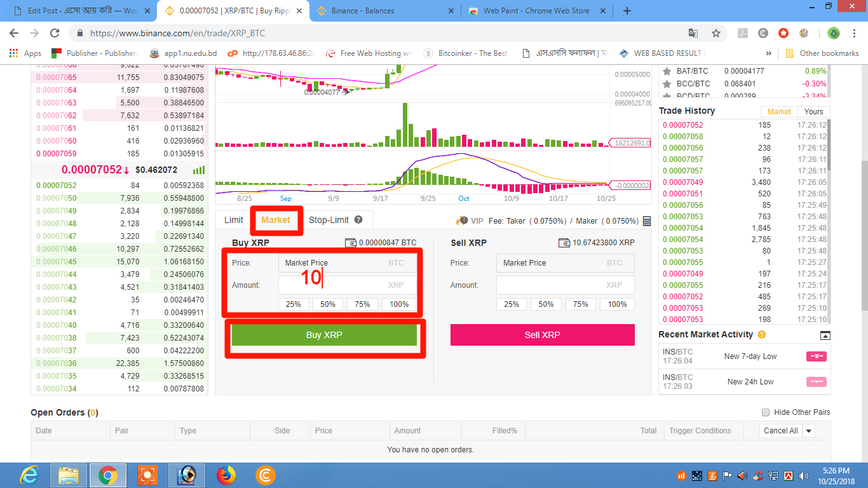
Task: Favorite the BCC/BTC pair star
Action: click(x=667, y=84)
